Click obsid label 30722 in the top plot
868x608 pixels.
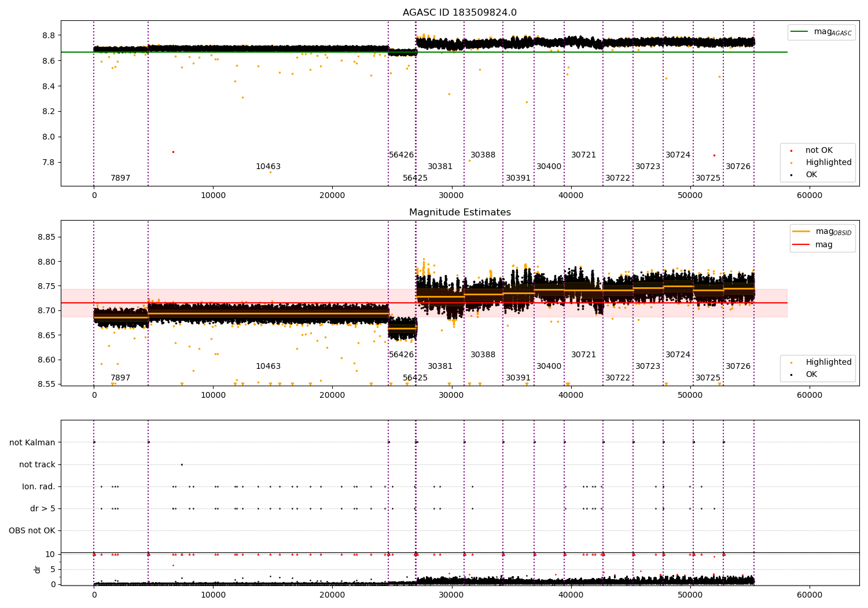[x=617, y=178]
